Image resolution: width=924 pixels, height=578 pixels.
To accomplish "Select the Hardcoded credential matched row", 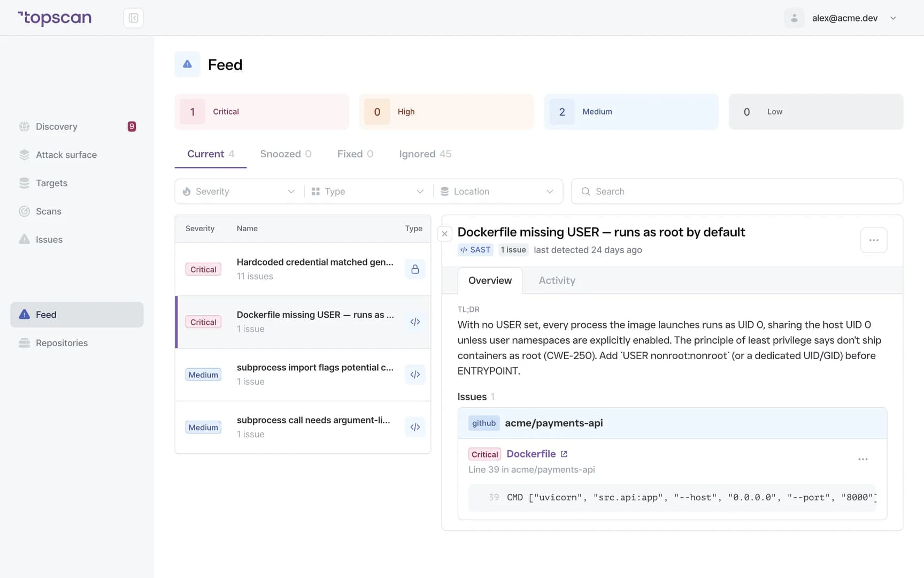I will coord(303,269).
